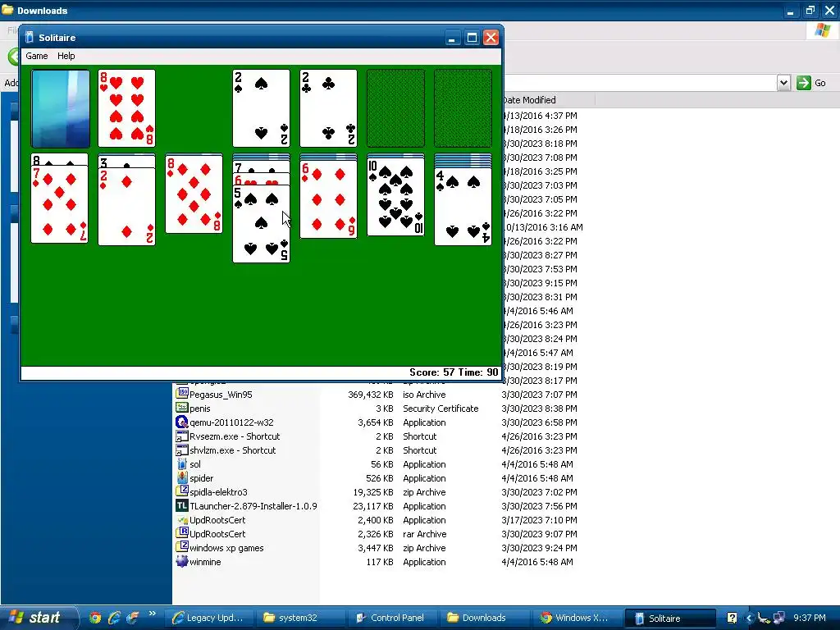
Task: Click the third empty foundation slot
Action: [396, 108]
